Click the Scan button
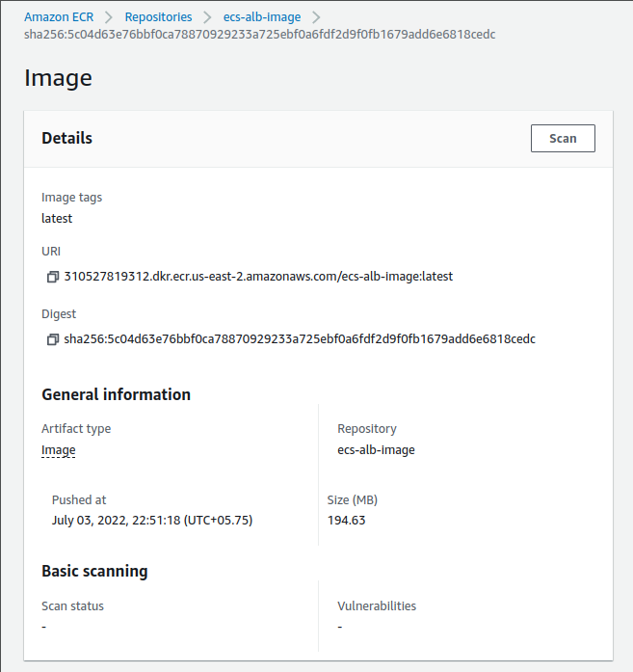The width and height of the screenshot is (633, 672). coord(563,139)
